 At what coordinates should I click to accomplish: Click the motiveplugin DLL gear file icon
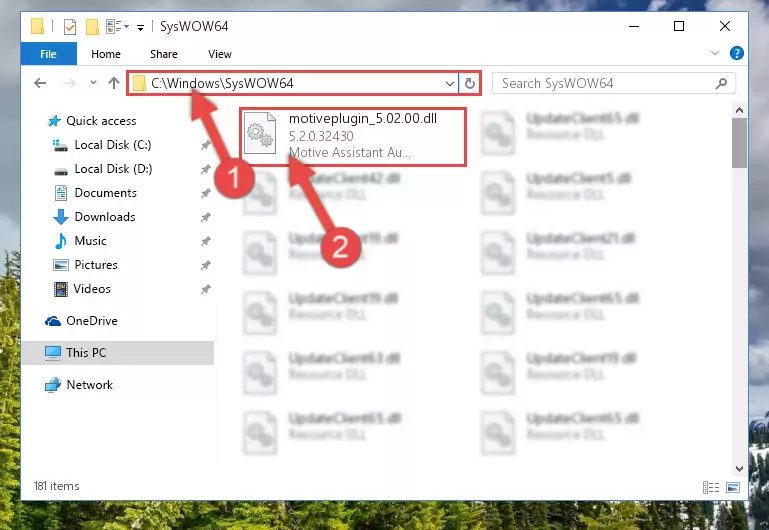[x=260, y=133]
